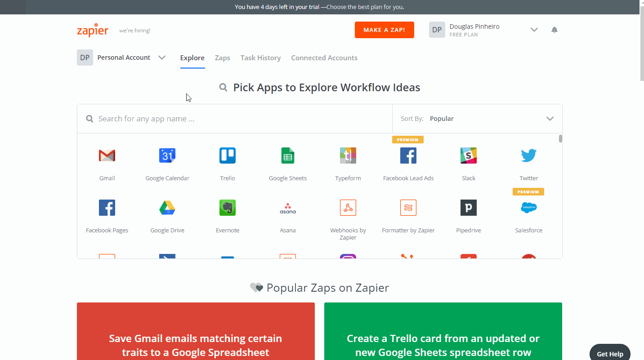Click the search magnifier in app search box
The width and height of the screenshot is (644, 360).
click(90, 119)
